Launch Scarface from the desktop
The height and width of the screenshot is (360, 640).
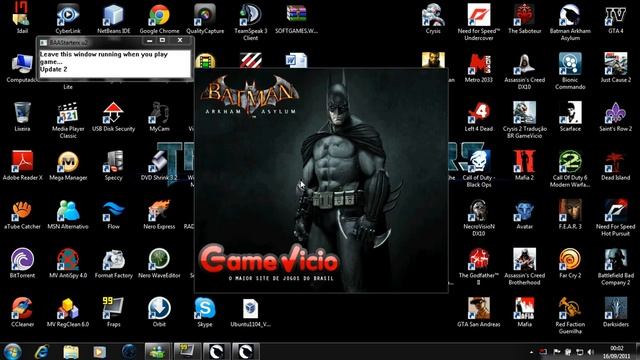(x=570, y=114)
